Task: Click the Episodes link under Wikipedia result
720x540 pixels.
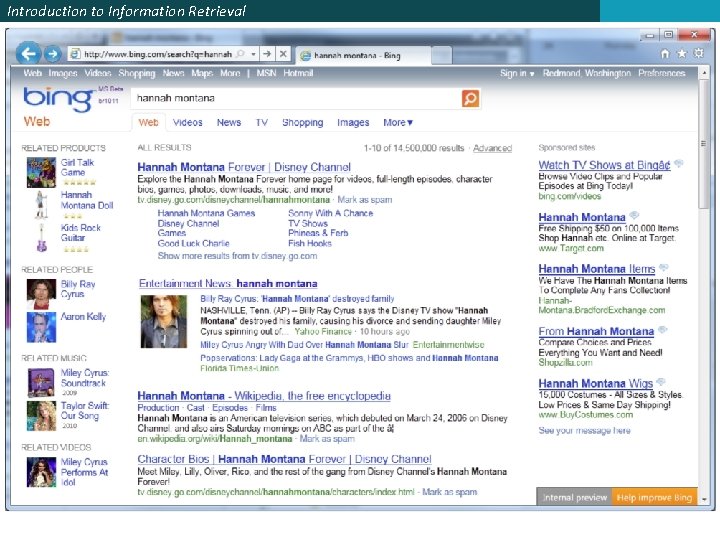Action: point(230,408)
